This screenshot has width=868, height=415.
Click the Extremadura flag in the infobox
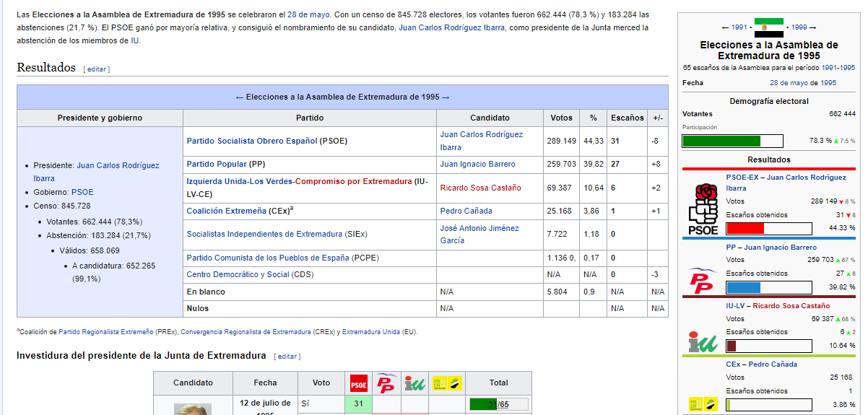click(x=768, y=27)
